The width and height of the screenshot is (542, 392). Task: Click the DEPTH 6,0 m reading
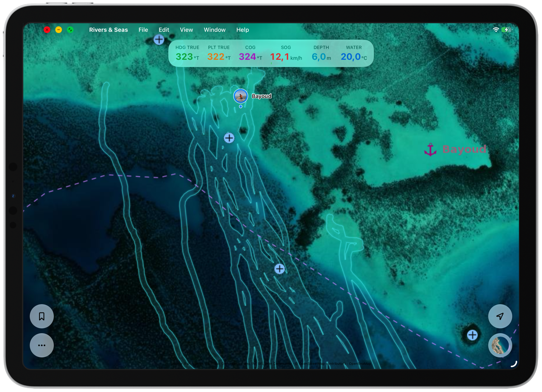pyautogui.click(x=321, y=53)
